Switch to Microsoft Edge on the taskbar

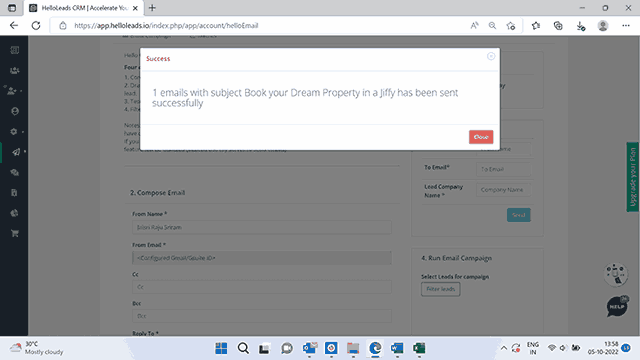tap(375, 348)
